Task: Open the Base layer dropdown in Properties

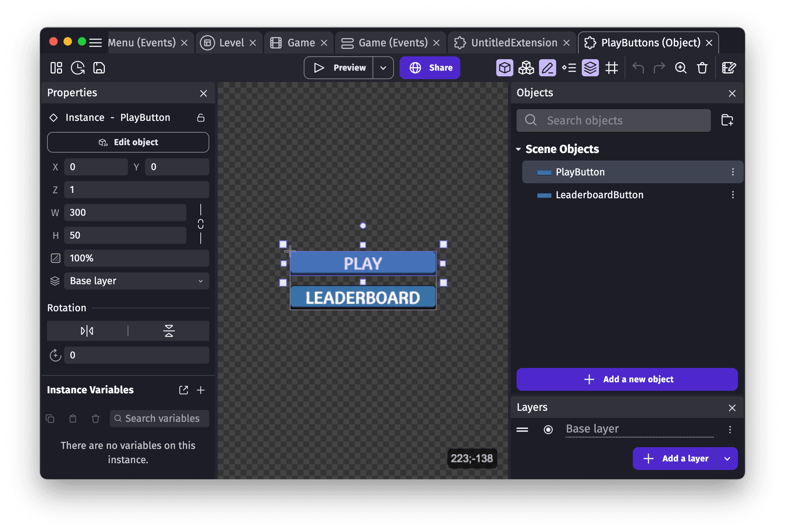Action: (137, 281)
